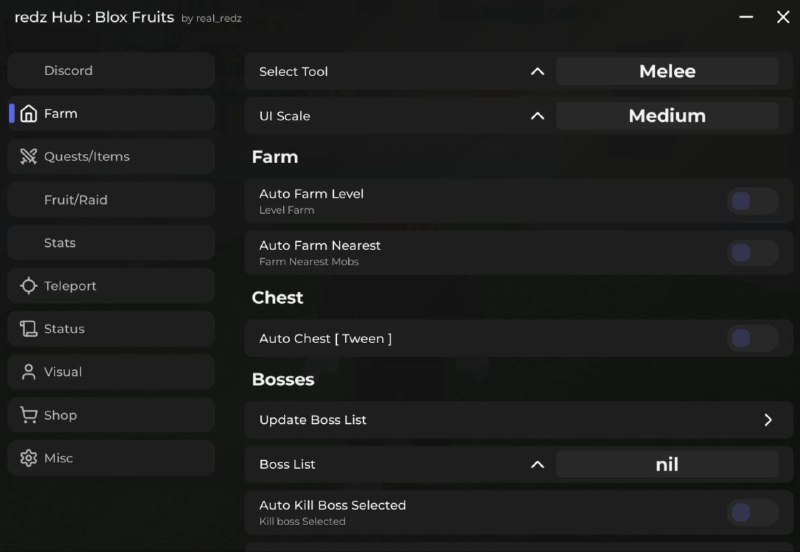
Task: Click the Melee tool value button
Action: (x=667, y=72)
